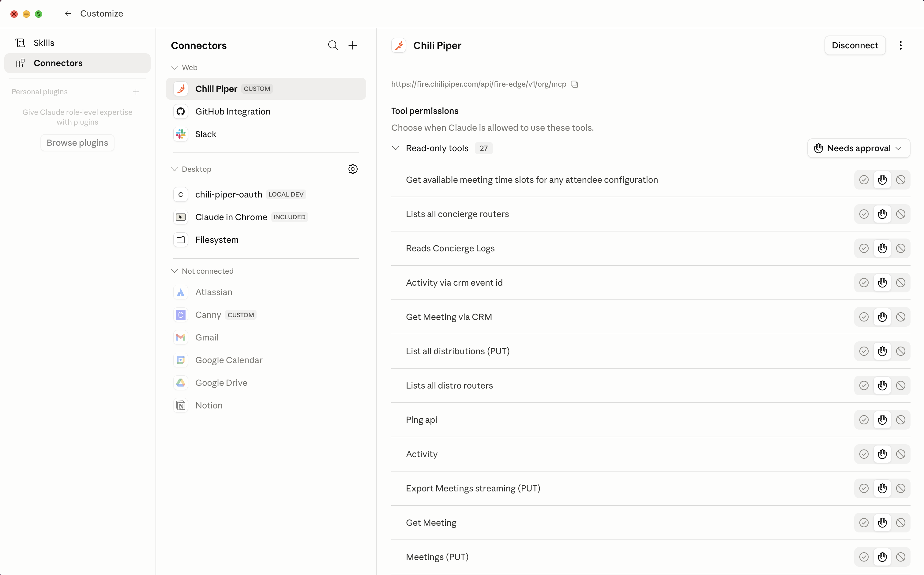Image resolution: width=924 pixels, height=575 pixels.
Task: Add a personal plugin with the plus icon
Action: pos(136,92)
